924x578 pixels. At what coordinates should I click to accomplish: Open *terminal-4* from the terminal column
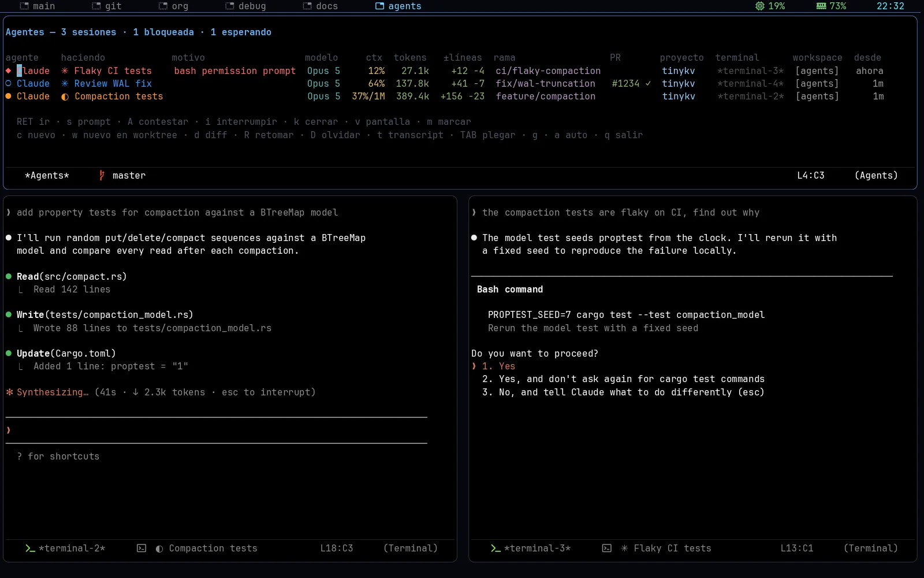click(x=750, y=83)
